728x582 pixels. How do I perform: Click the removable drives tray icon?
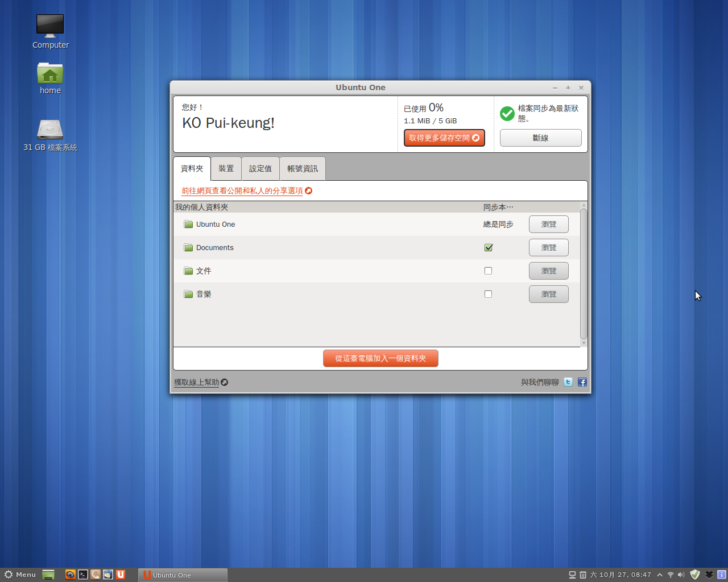point(573,575)
